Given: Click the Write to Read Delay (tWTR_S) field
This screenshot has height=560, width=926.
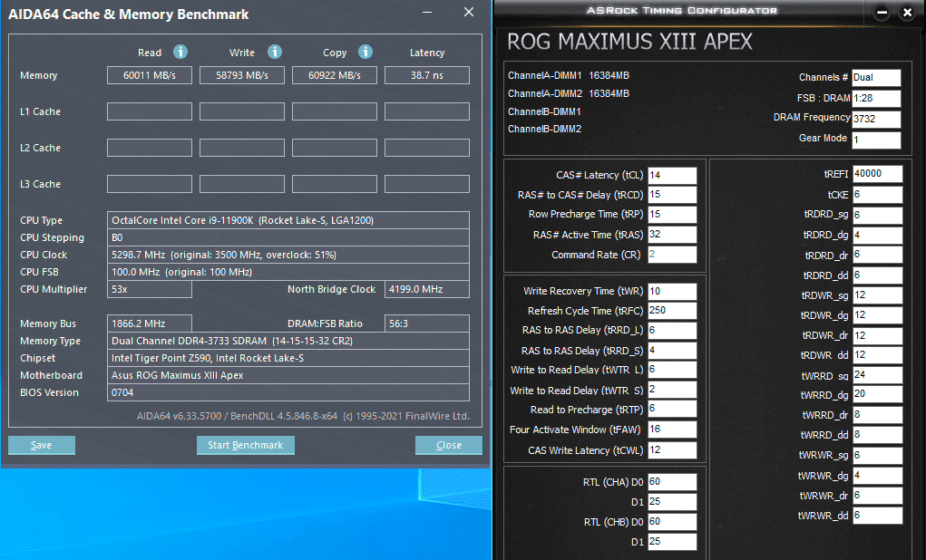Looking at the screenshot, I should [672, 390].
